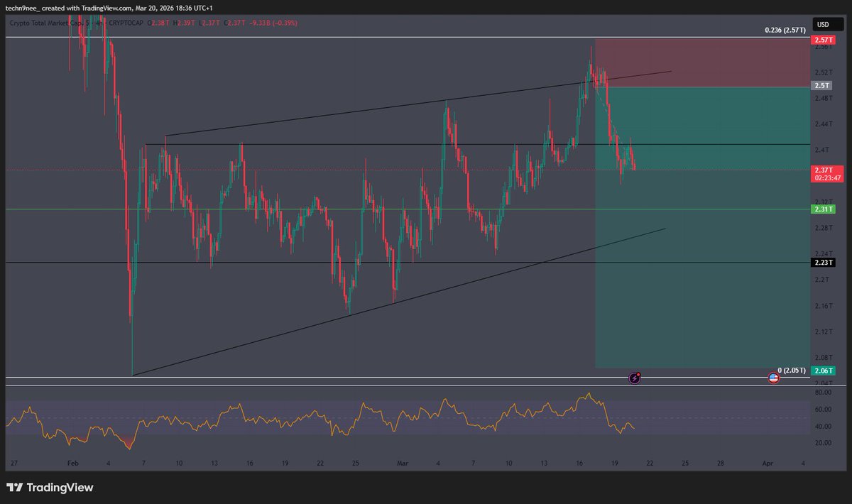Click the Apr label on the time axis

coord(768,463)
